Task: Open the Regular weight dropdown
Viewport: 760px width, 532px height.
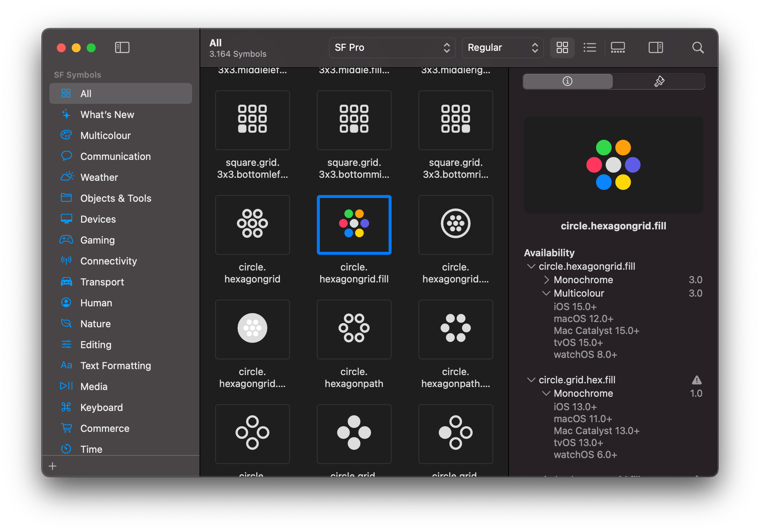Action: pyautogui.click(x=502, y=47)
